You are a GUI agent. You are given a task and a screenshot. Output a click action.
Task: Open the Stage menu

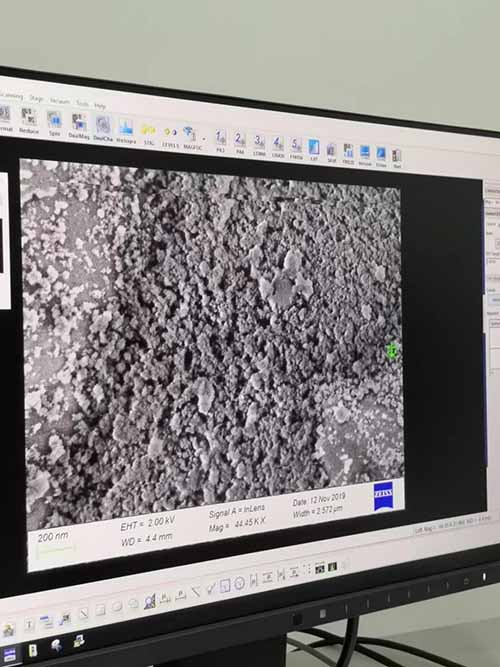point(37,99)
